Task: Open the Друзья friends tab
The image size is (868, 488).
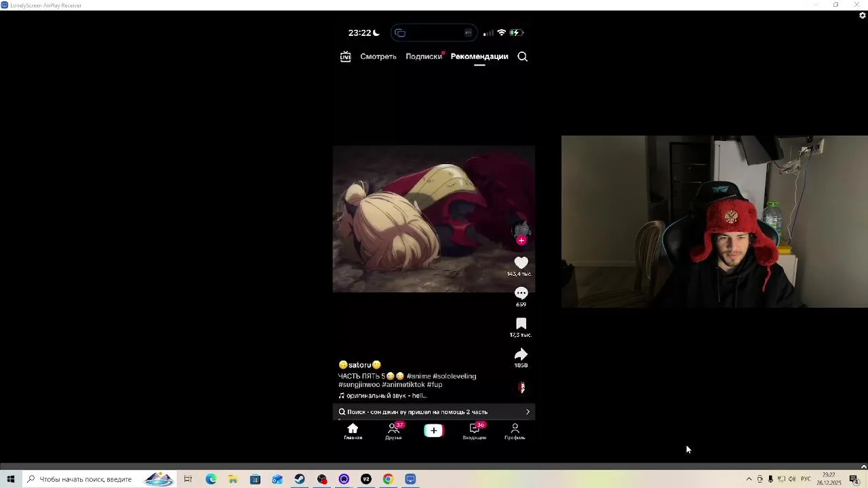Action: coord(393,432)
